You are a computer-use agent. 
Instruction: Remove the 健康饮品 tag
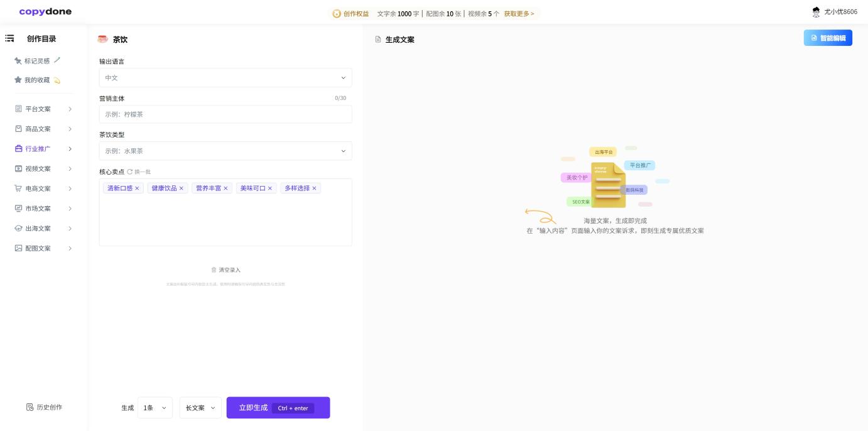click(182, 188)
